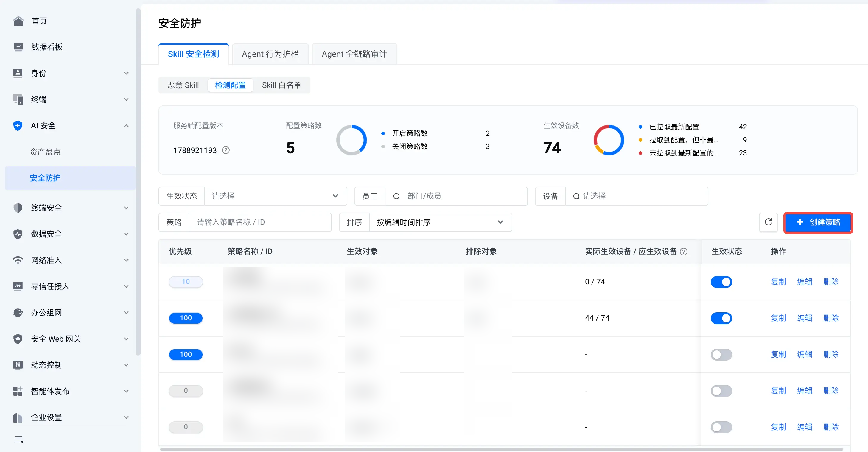Select the AI 安全 shield icon

(18, 126)
